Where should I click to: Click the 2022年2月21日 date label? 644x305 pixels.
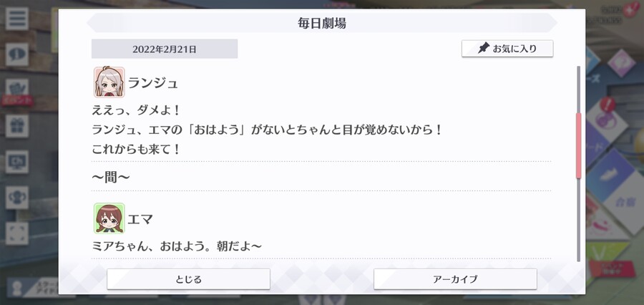165,49
